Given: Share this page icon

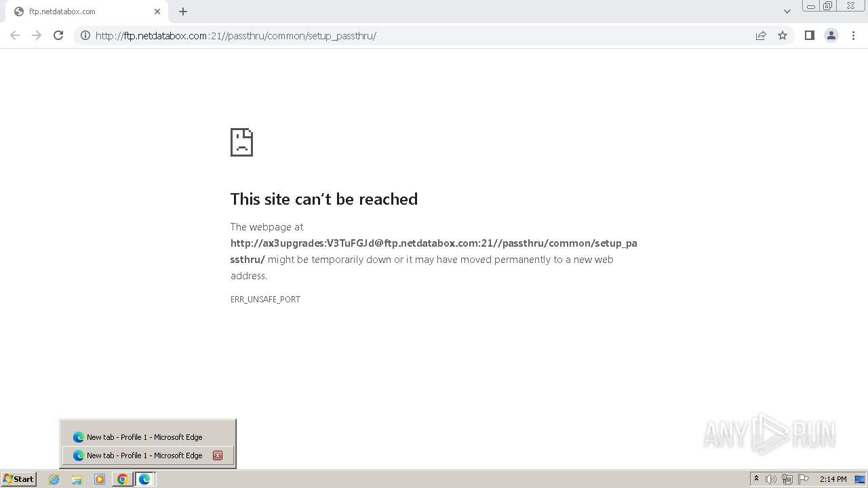Looking at the screenshot, I should click(x=761, y=35).
